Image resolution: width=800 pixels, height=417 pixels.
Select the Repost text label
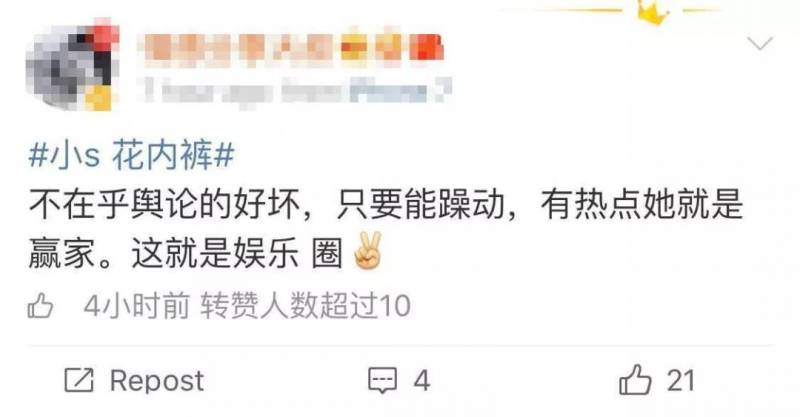tap(157, 381)
